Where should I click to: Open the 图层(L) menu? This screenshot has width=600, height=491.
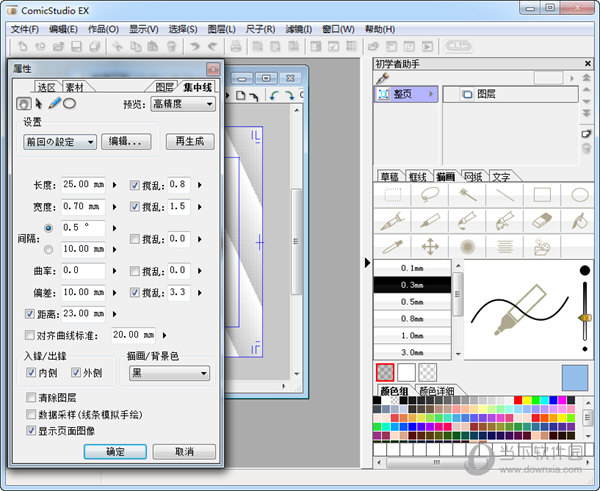pos(222,29)
